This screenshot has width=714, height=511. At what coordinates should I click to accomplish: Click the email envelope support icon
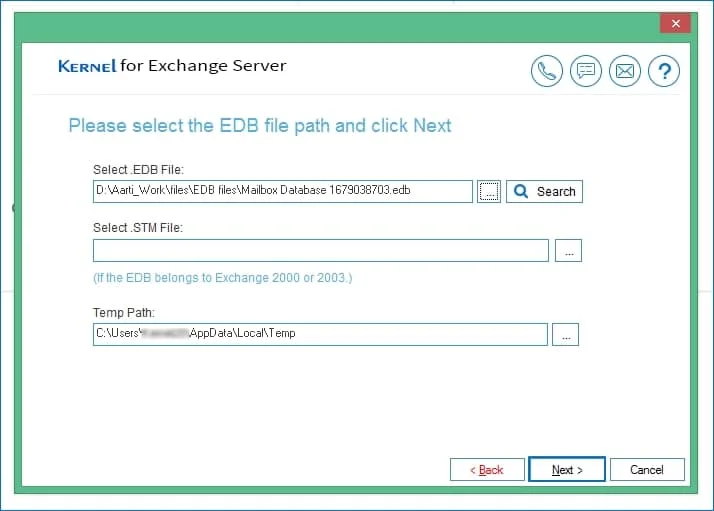click(625, 71)
